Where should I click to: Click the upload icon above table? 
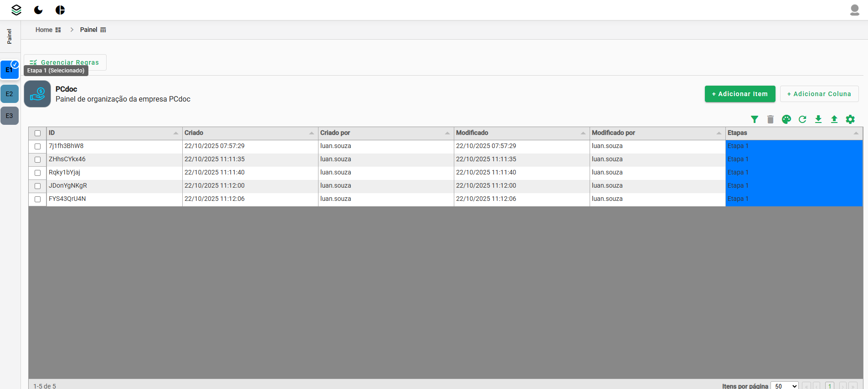[x=834, y=119]
